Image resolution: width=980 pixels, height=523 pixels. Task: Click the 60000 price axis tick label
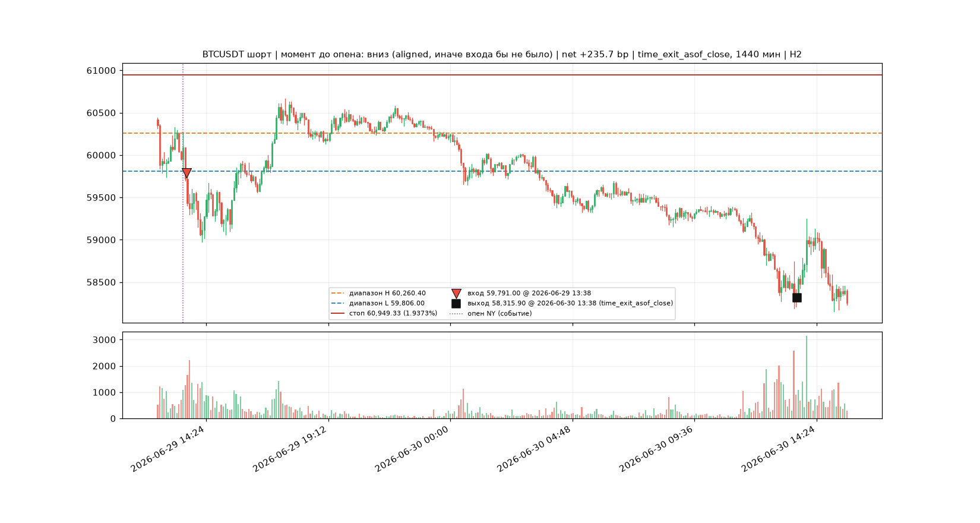pyautogui.click(x=102, y=156)
